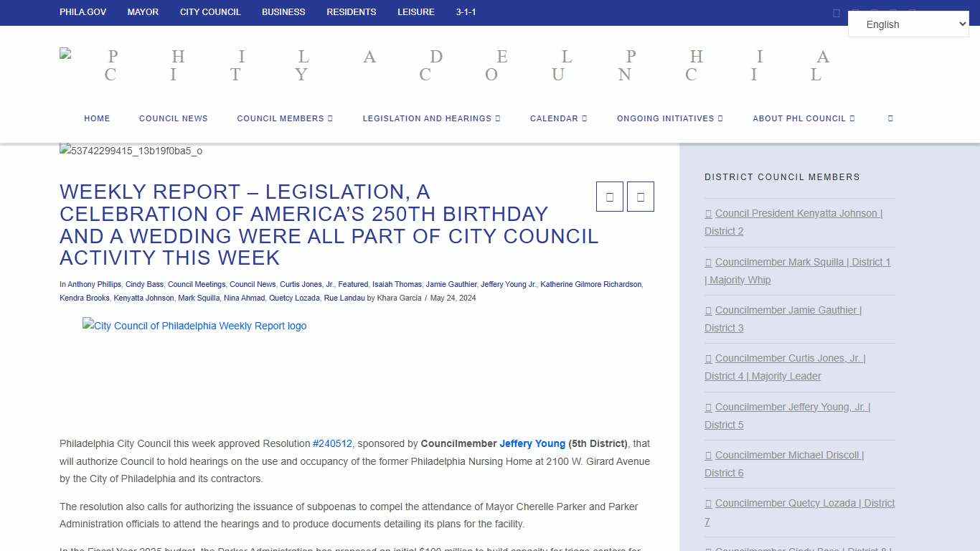980x551 pixels.
Task: Click the right share icon beside article title
Action: click(x=640, y=196)
